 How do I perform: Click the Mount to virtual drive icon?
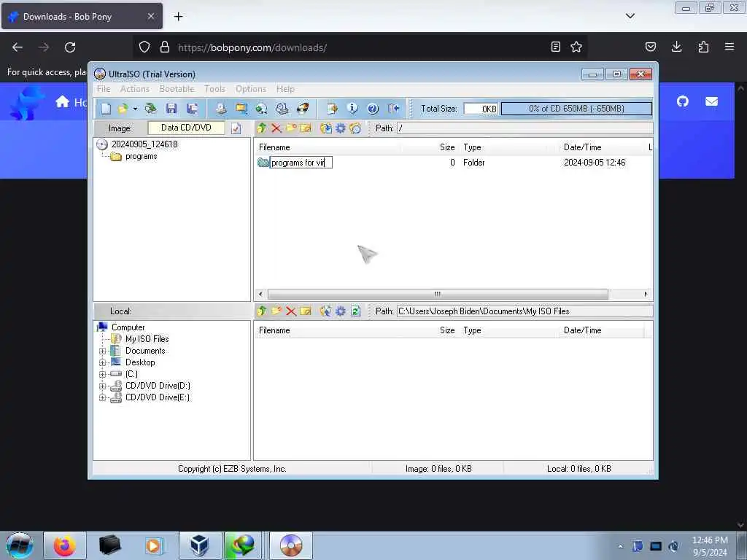[282, 109]
